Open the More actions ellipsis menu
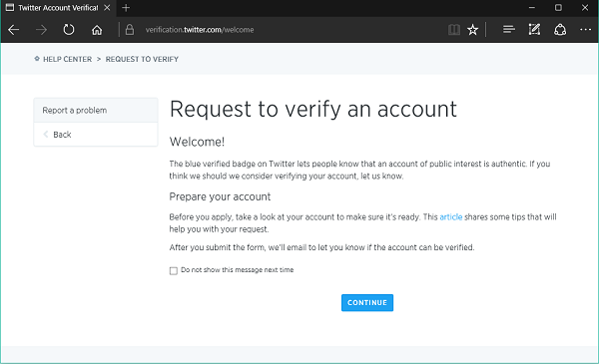This screenshot has height=364, width=599. point(585,29)
